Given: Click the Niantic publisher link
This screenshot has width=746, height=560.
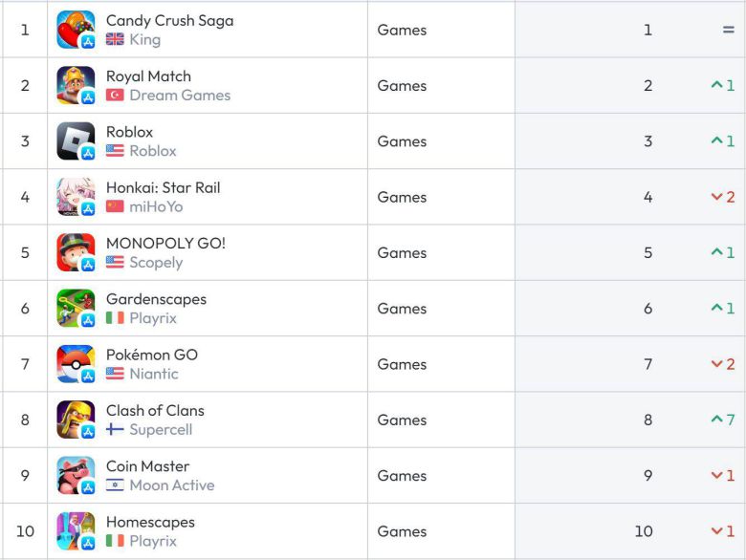Looking at the screenshot, I should coord(154,375).
